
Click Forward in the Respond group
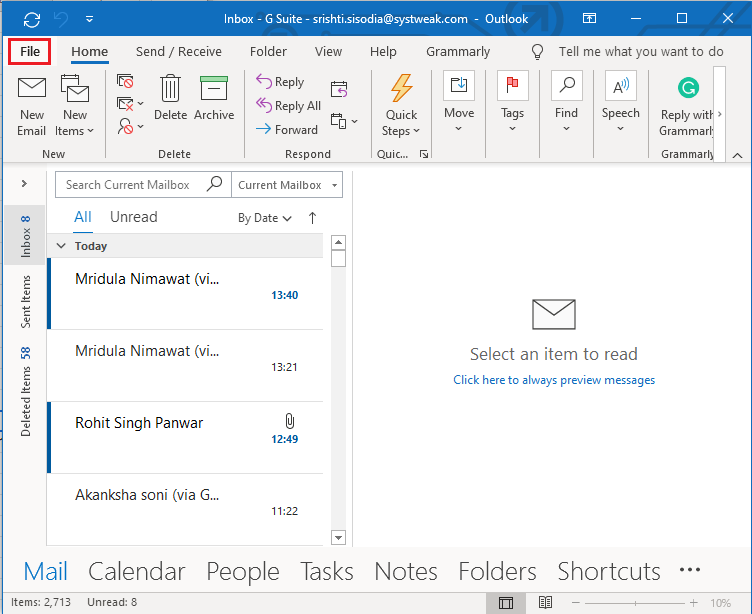287,129
